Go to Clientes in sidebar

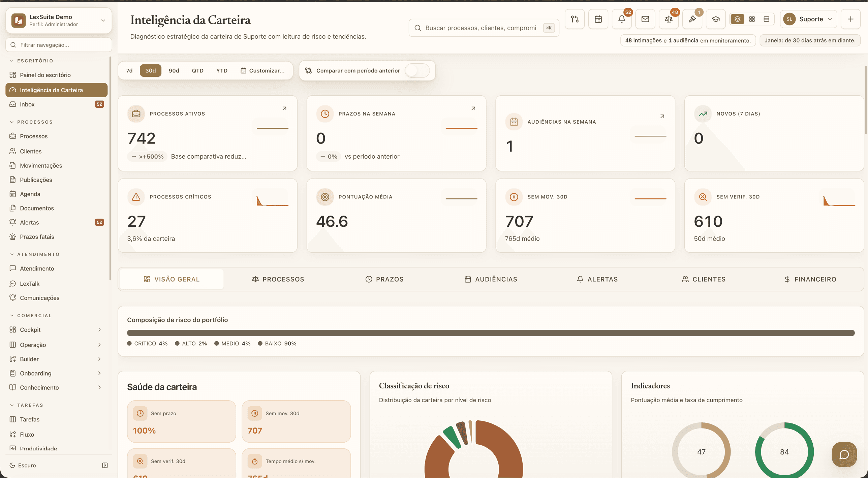(57, 151)
